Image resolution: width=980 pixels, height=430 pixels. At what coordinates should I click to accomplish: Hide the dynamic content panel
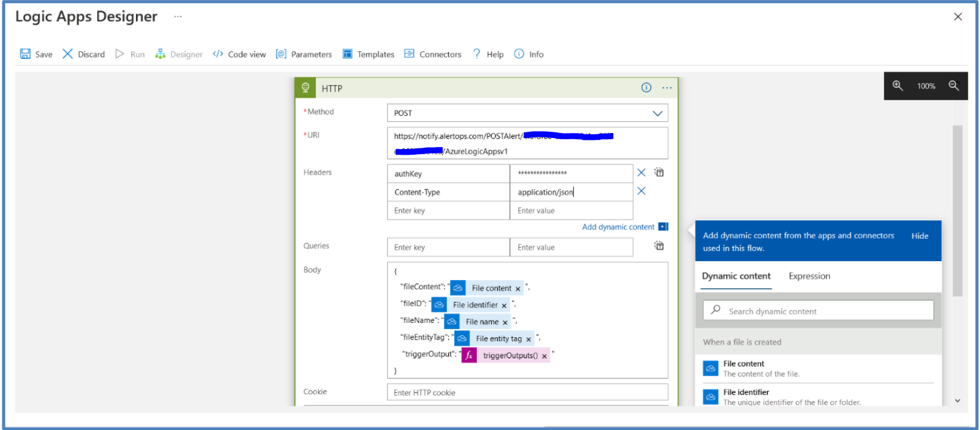[x=919, y=236]
